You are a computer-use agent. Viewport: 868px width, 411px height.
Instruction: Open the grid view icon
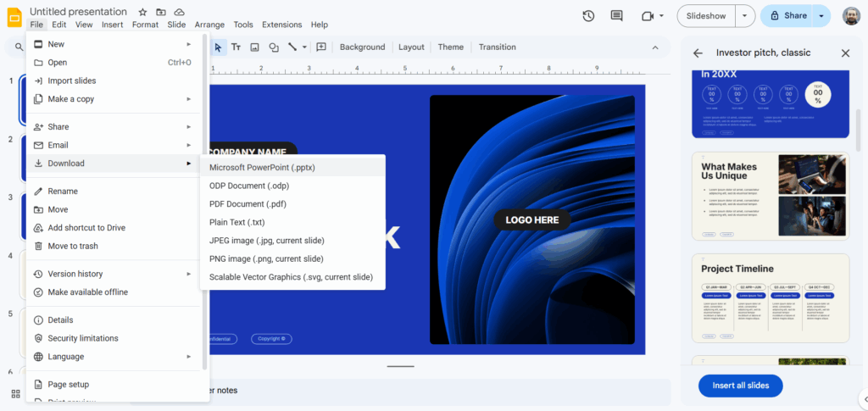pyautogui.click(x=15, y=393)
